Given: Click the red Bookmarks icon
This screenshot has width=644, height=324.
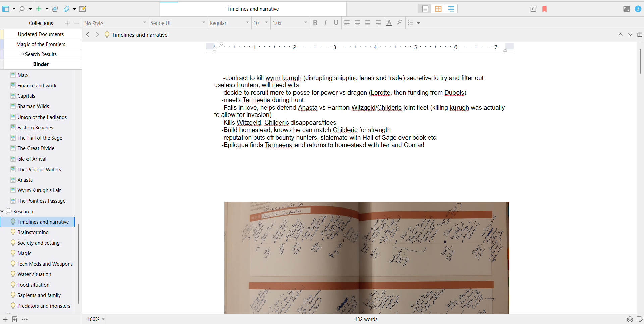Looking at the screenshot, I should coord(544,9).
